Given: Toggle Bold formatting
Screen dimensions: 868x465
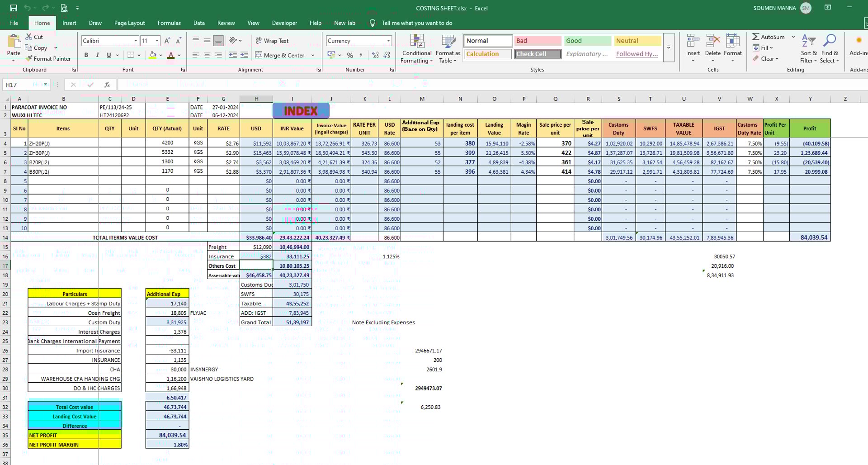Looking at the screenshot, I should coord(86,55).
